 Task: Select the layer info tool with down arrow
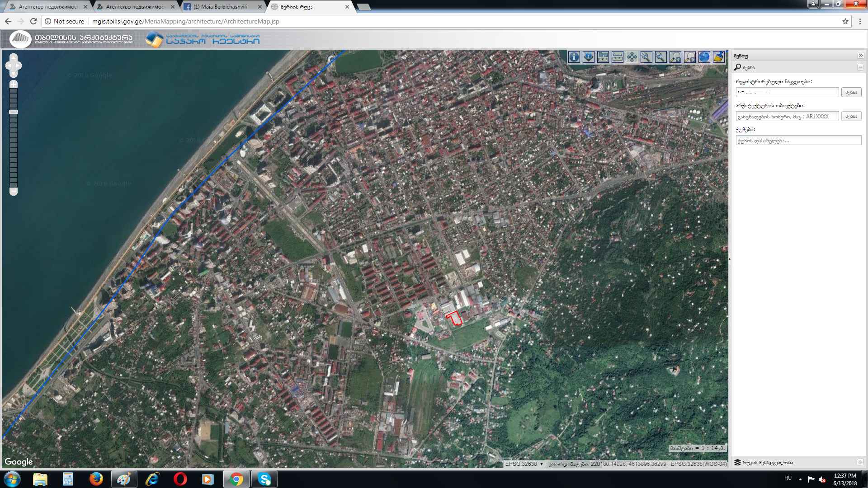pos(588,57)
